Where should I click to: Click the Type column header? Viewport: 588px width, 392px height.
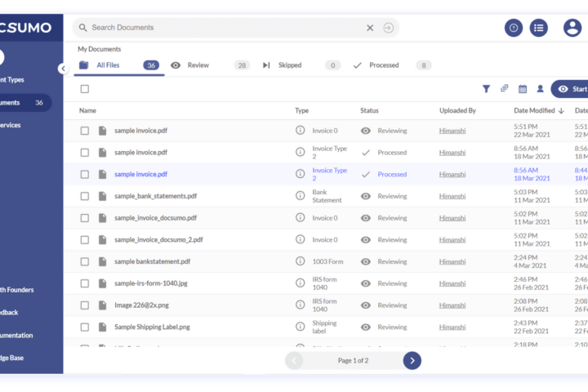pos(301,111)
